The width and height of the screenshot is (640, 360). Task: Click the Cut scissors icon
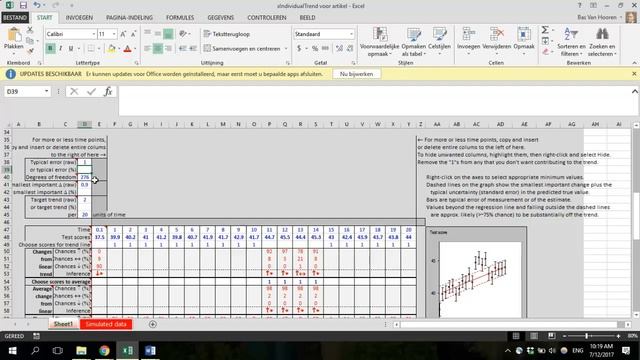30,30
